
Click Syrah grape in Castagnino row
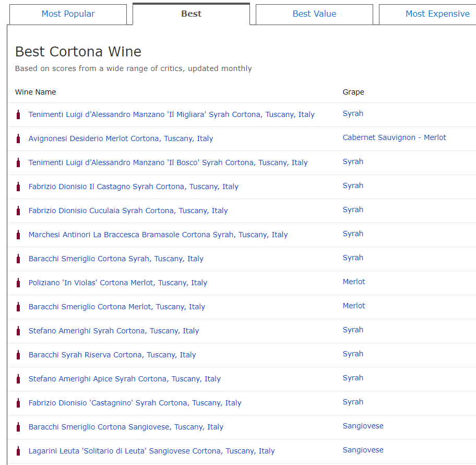(x=353, y=402)
